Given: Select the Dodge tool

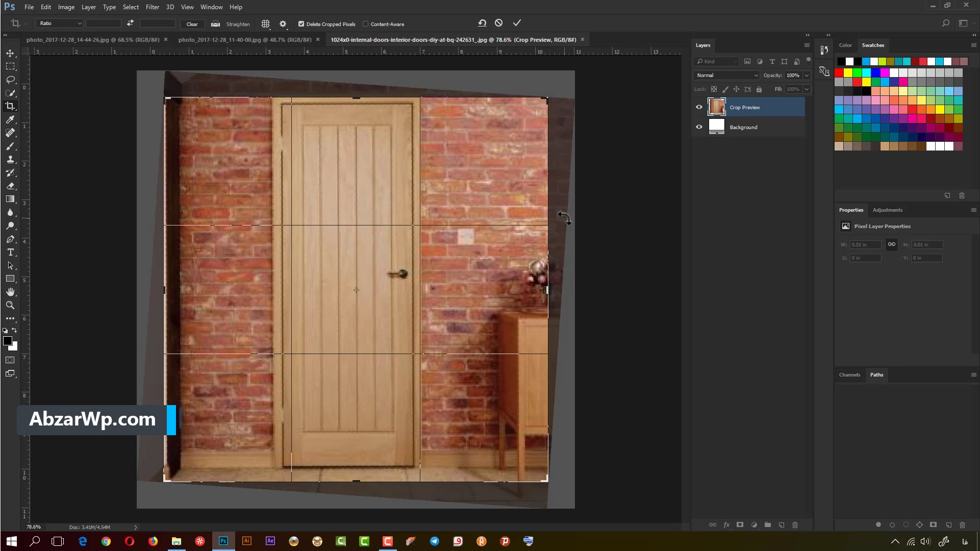Looking at the screenshot, I should pos(10,226).
